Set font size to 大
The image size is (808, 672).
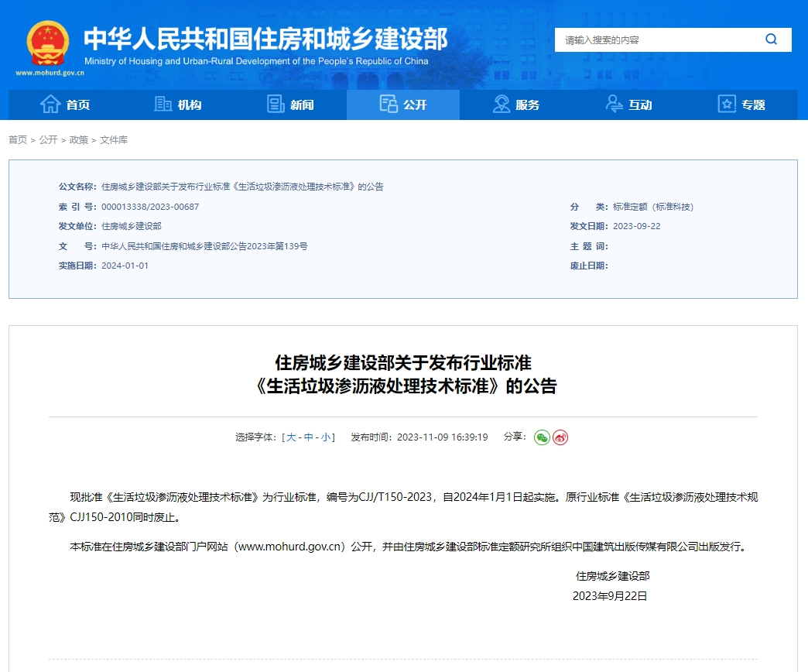coord(291,437)
